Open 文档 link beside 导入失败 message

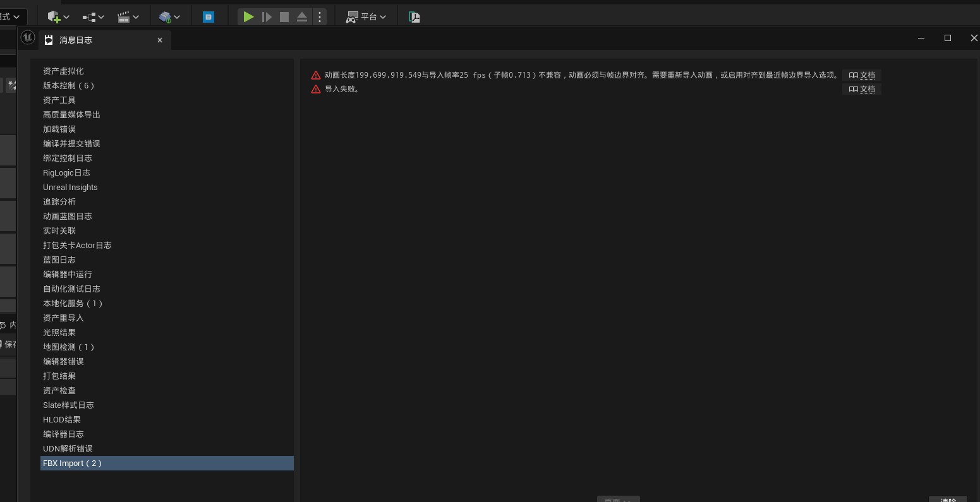(862, 89)
